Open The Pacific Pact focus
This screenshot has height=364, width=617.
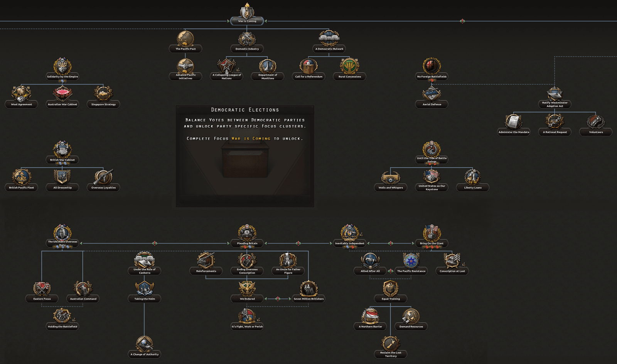pyautogui.click(x=185, y=42)
